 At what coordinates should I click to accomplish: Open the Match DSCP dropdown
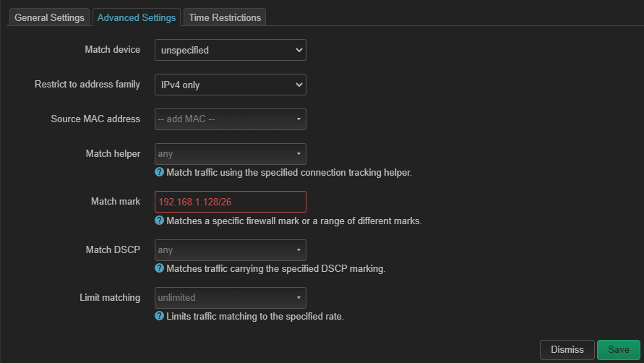coord(231,250)
